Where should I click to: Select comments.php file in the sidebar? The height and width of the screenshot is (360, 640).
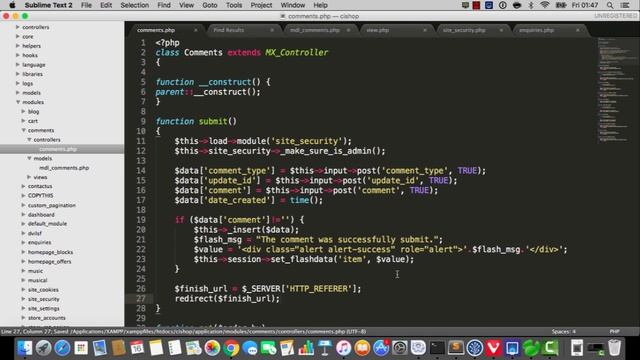[58, 149]
